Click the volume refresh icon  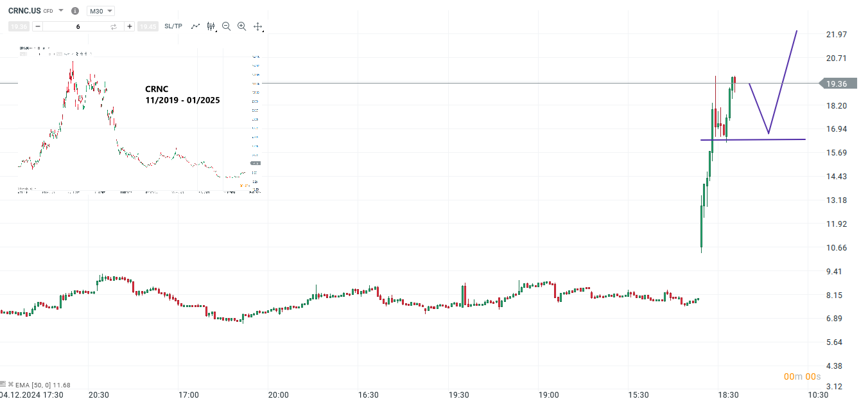(114, 26)
